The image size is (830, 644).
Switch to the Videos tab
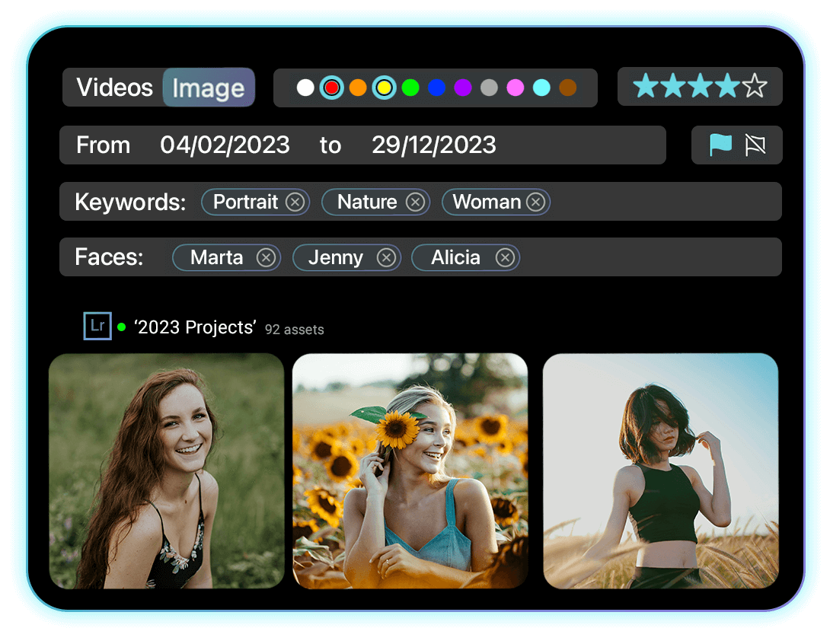115,88
